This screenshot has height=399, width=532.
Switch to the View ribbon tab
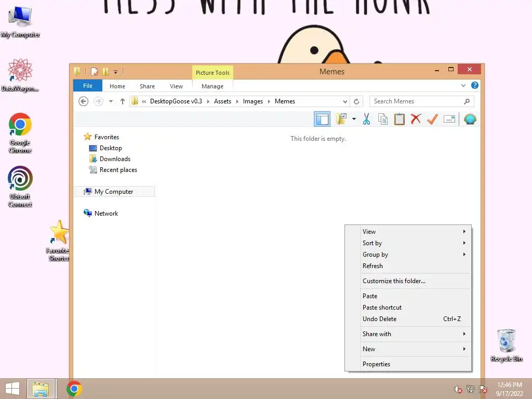(176, 86)
